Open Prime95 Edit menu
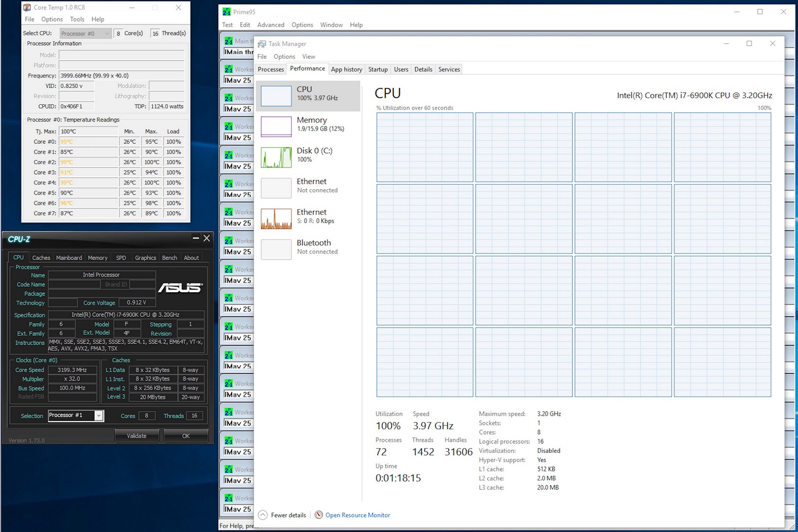798x532 pixels. click(x=245, y=25)
